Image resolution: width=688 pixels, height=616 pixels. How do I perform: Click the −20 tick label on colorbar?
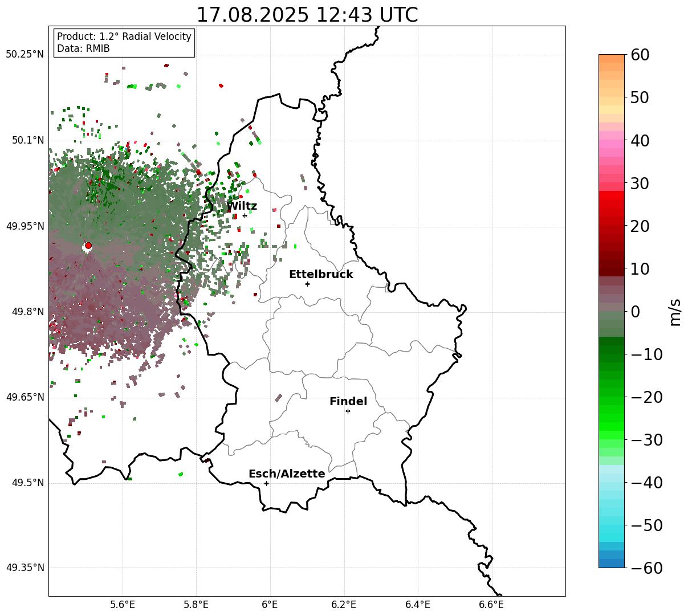[646, 397]
